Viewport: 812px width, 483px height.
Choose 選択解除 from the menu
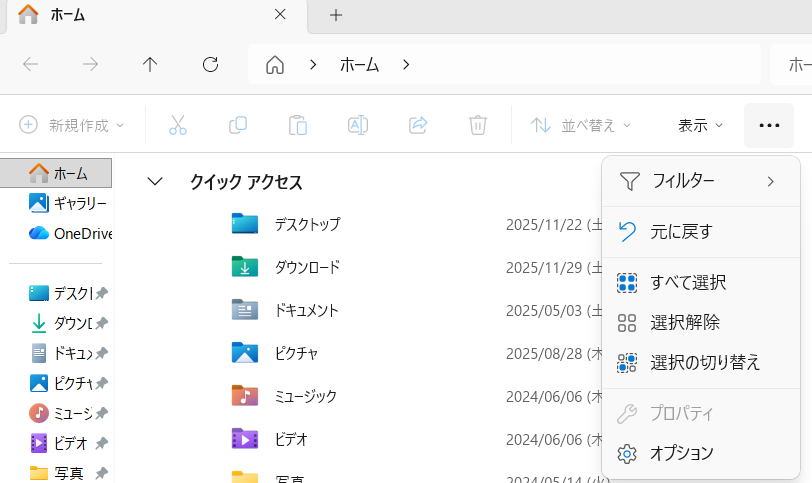701,323
